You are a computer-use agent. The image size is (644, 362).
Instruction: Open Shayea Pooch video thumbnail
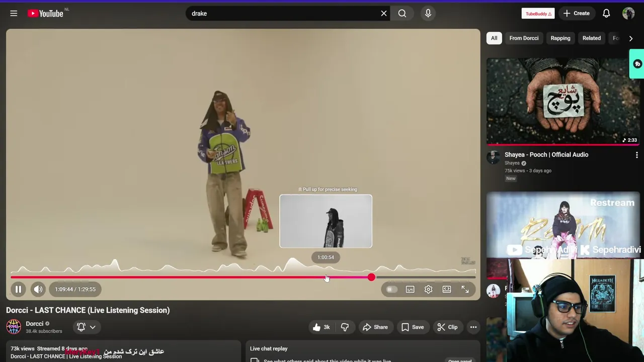click(x=563, y=101)
